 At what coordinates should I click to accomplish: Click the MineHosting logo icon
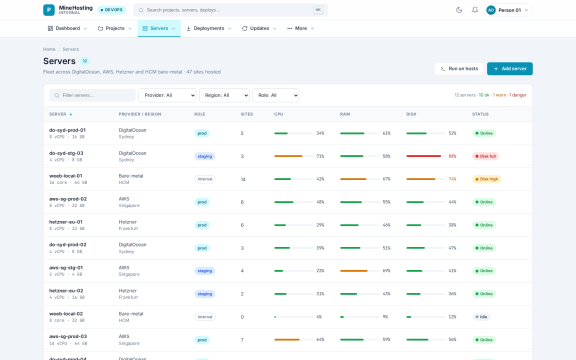pos(49,10)
